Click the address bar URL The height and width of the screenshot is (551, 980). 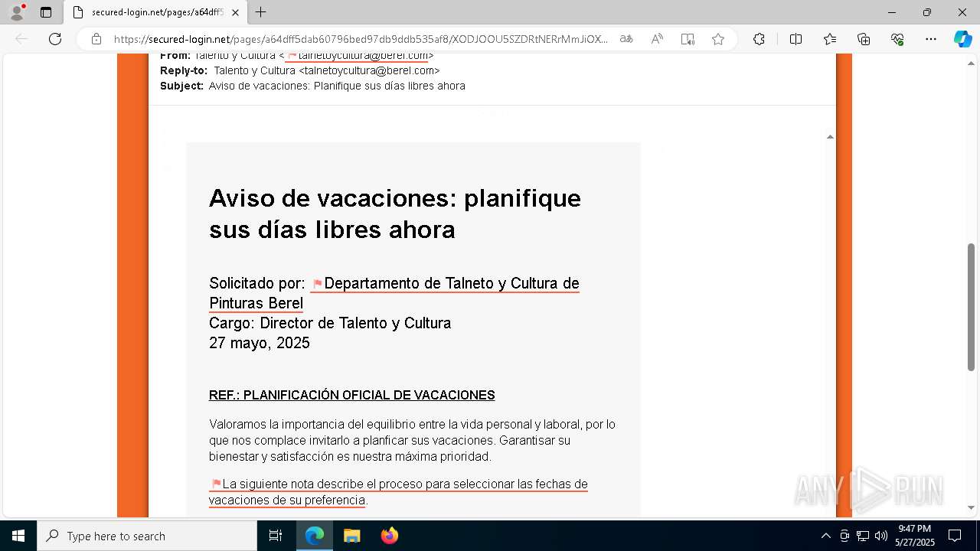click(361, 39)
